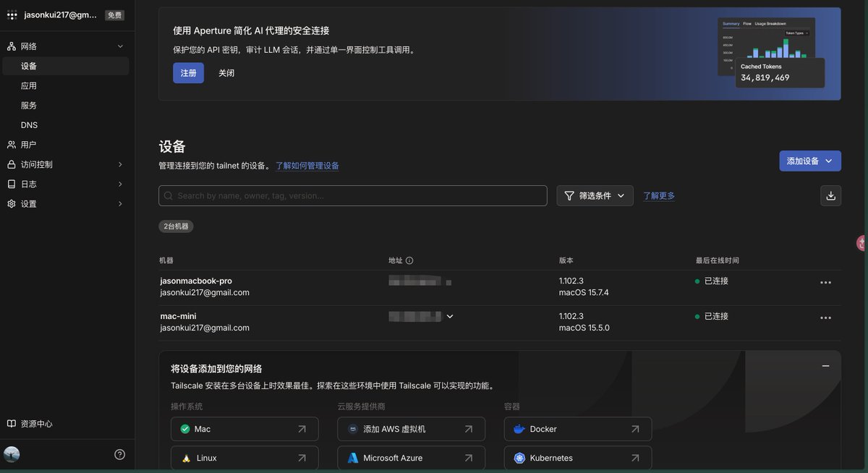Open the Microsoft Azure option
Viewport: 868px width, 473px height.
pos(411,458)
